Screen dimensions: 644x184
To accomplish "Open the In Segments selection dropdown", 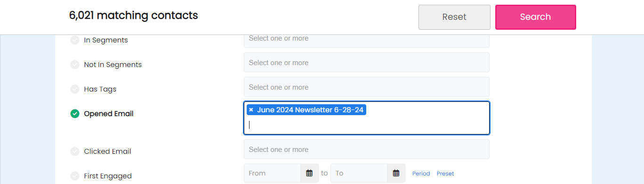I will (x=367, y=40).
